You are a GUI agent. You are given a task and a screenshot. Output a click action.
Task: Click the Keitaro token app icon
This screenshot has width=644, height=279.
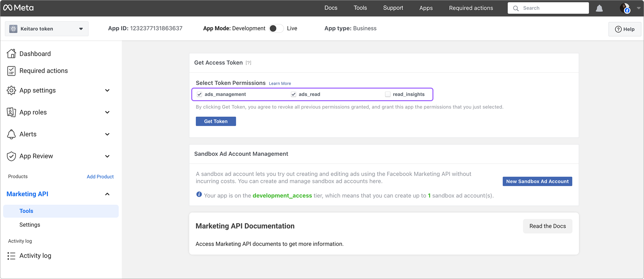[x=13, y=29]
